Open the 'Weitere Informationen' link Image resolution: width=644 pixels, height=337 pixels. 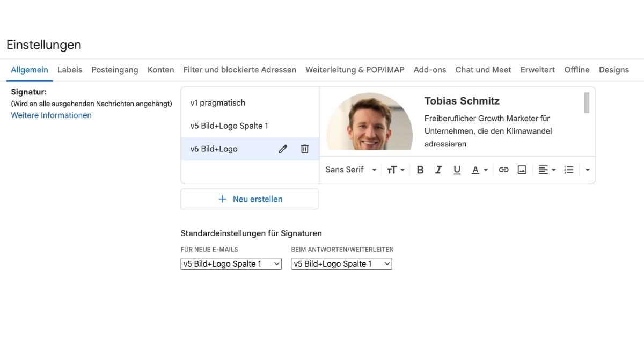[51, 115]
